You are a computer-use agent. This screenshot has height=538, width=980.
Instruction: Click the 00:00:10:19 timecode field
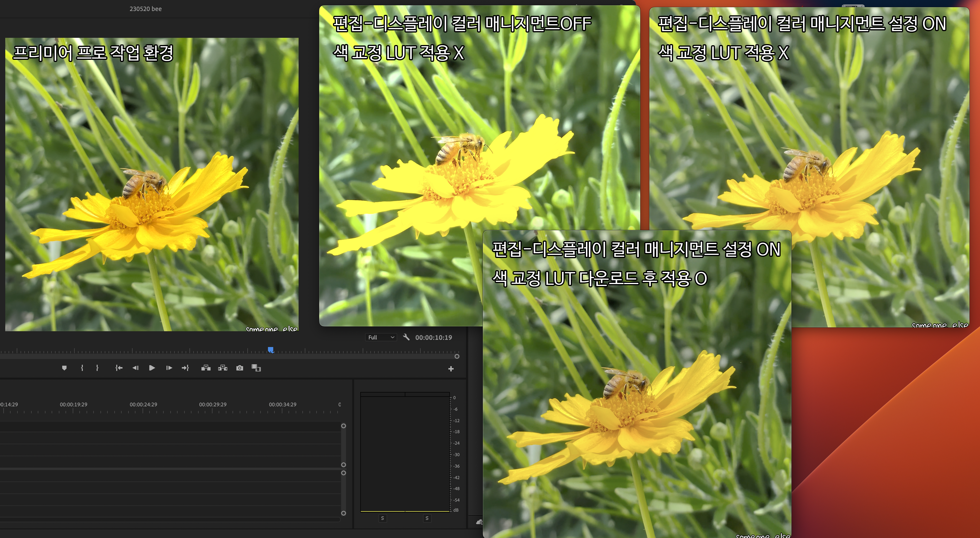coord(433,337)
